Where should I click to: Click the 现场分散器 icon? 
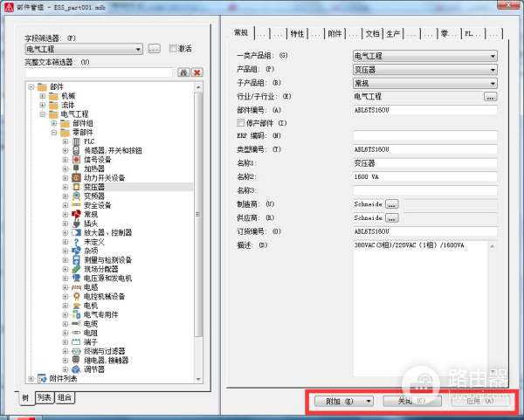pos(76,269)
